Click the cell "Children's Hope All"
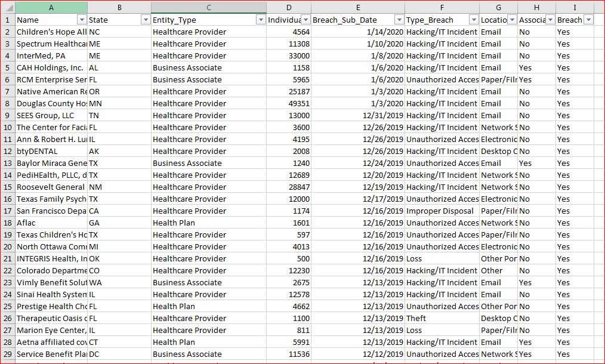This screenshot has width=605, height=364. click(51, 32)
